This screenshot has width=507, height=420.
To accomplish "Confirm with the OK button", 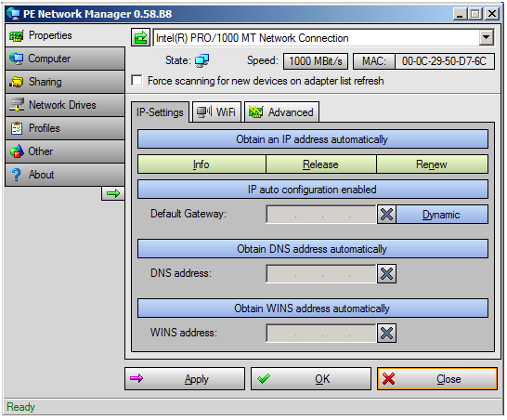I will (311, 378).
